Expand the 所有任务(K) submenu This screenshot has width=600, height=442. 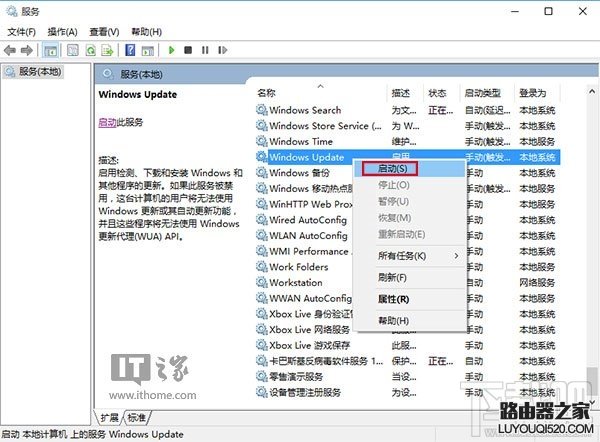pyautogui.click(x=409, y=256)
